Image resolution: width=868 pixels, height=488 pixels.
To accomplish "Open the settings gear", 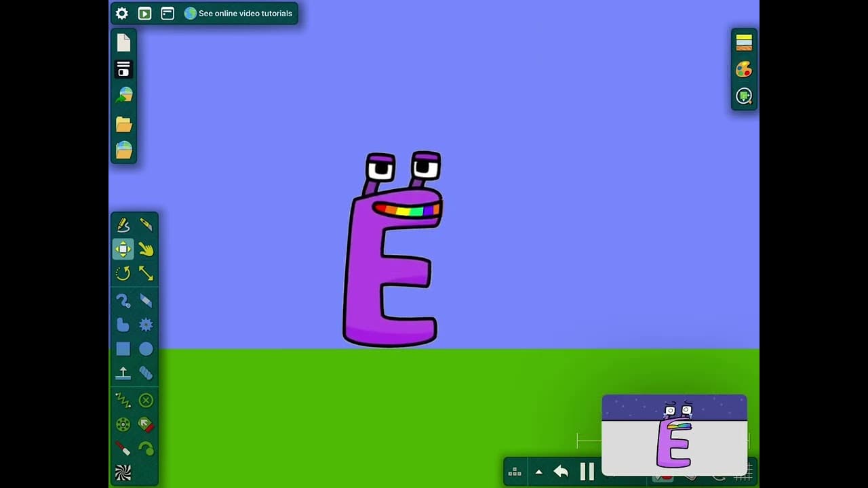I will tap(122, 14).
